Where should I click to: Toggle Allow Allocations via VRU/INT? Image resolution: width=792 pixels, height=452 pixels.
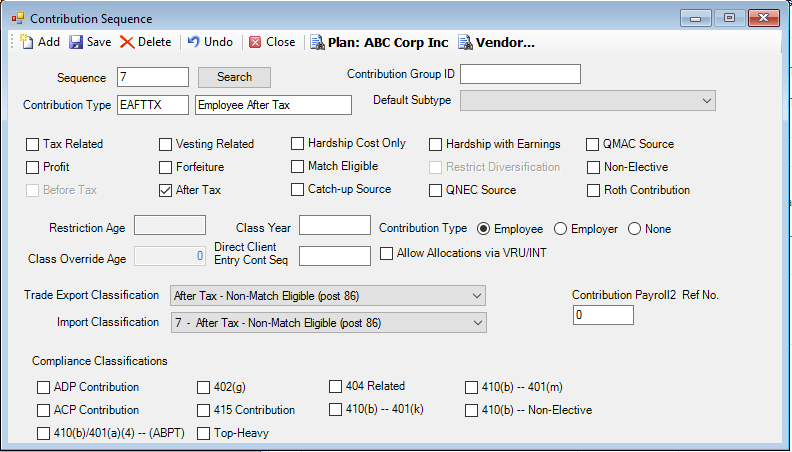tap(386, 253)
